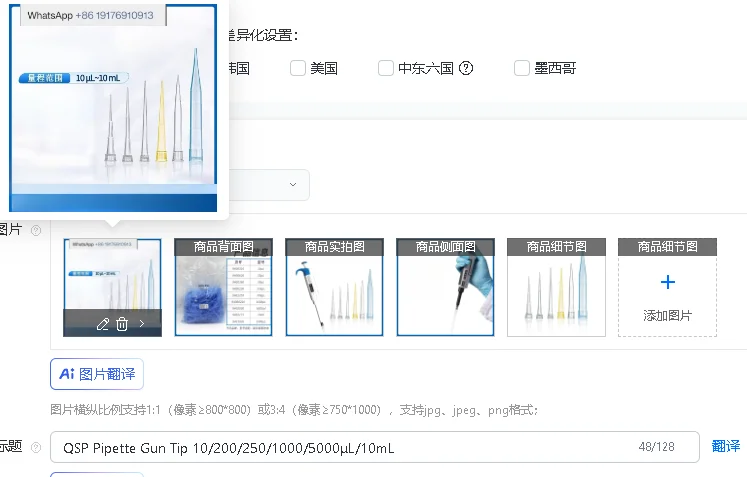This screenshot has width=747, height=477.
Task: Select the 商品背面图 thumbnail
Action: [x=223, y=287]
